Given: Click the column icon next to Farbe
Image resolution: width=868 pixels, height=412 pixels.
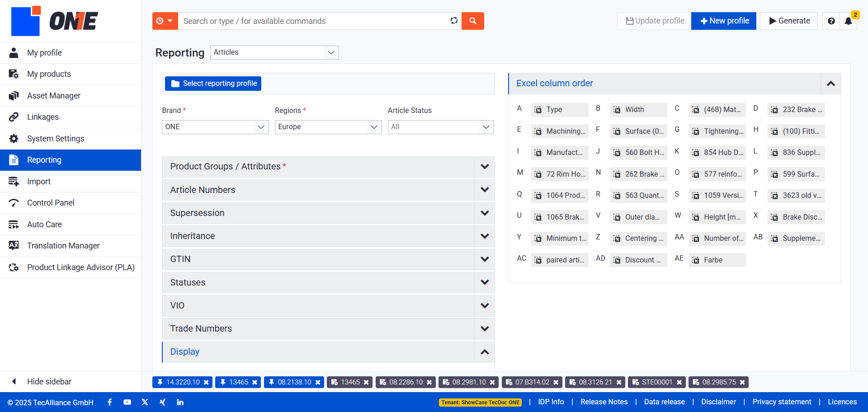Looking at the screenshot, I should (695, 260).
